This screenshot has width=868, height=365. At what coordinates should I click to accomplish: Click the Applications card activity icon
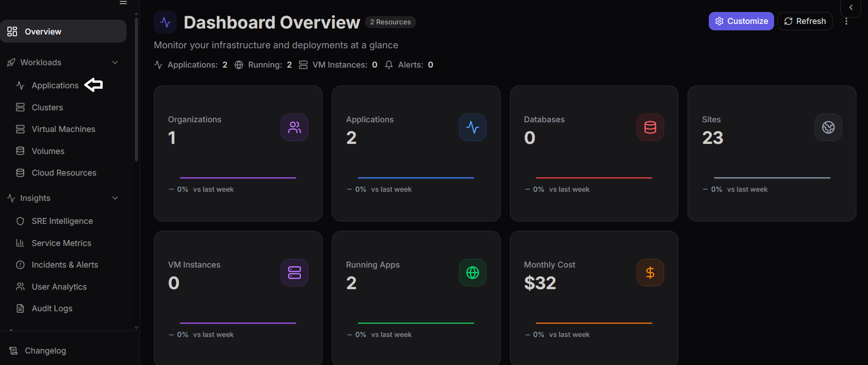tap(472, 127)
